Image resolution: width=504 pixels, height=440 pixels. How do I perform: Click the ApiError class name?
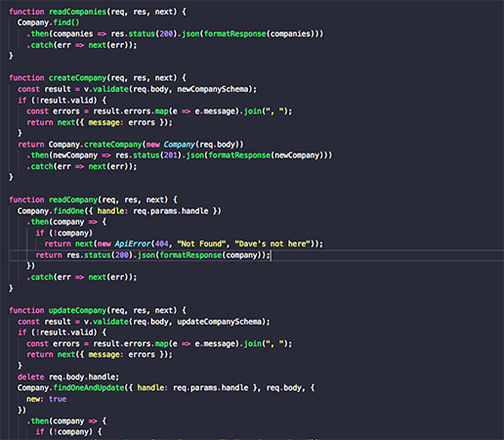(x=133, y=243)
